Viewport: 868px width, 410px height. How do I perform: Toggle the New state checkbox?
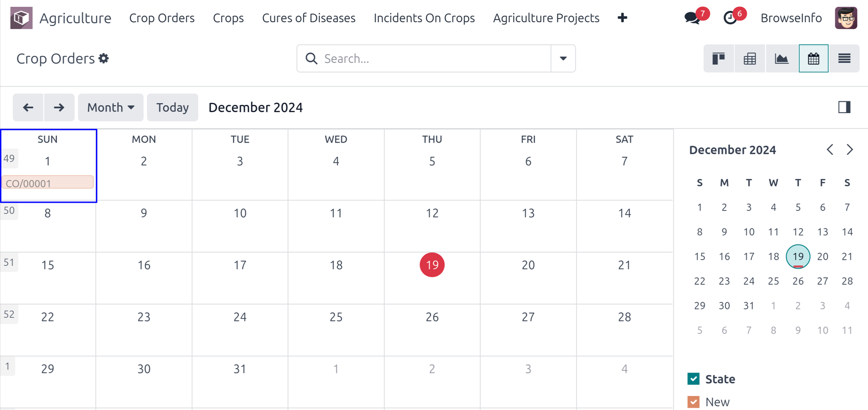point(693,402)
